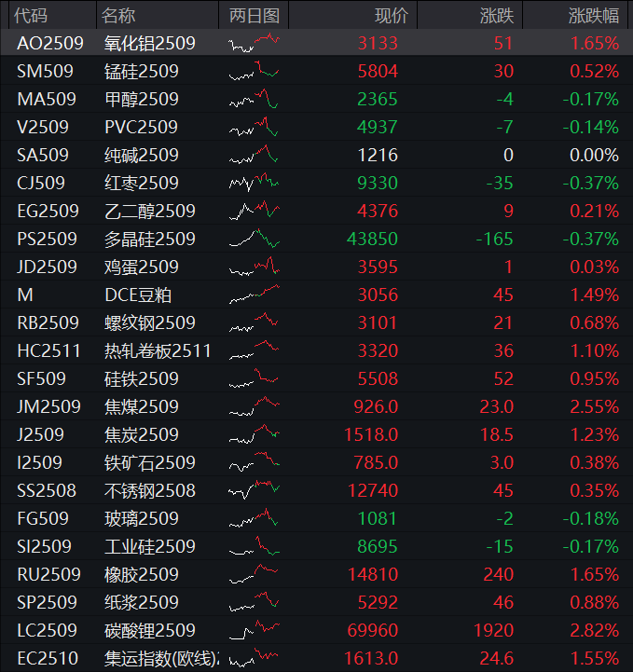
Task: Open the two-day chart for 氧化铝2509
Action: pos(254,43)
